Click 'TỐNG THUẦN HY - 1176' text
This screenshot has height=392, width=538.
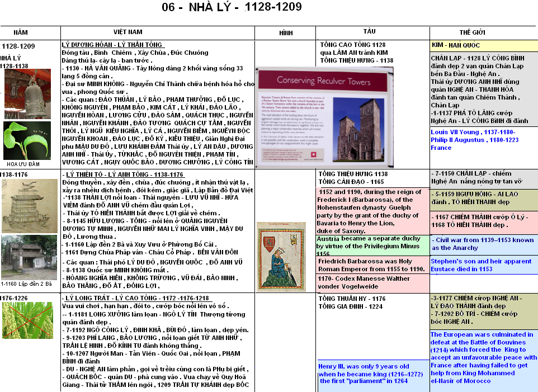click(352, 299)
